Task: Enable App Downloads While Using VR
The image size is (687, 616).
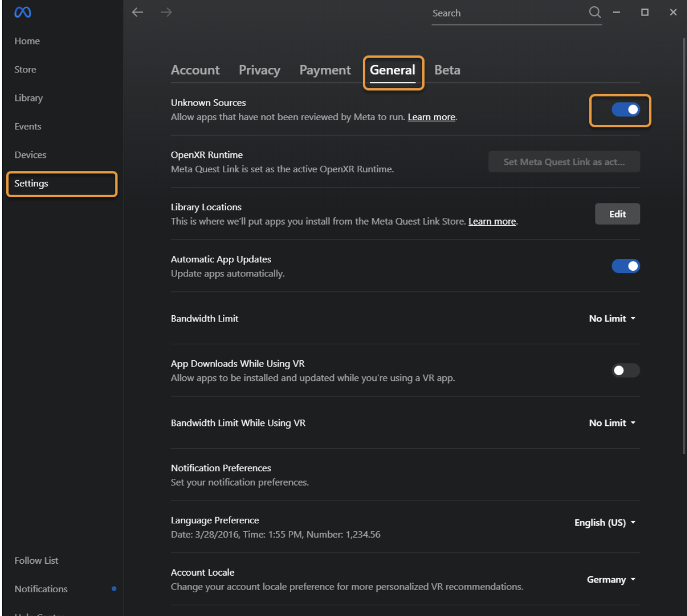Action: click(x=626, y=370)
